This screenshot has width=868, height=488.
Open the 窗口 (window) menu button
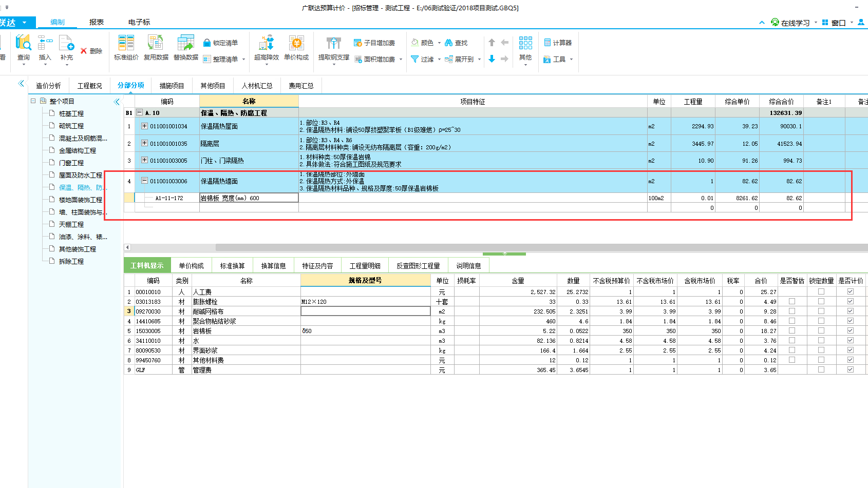(x=838, y=23)
